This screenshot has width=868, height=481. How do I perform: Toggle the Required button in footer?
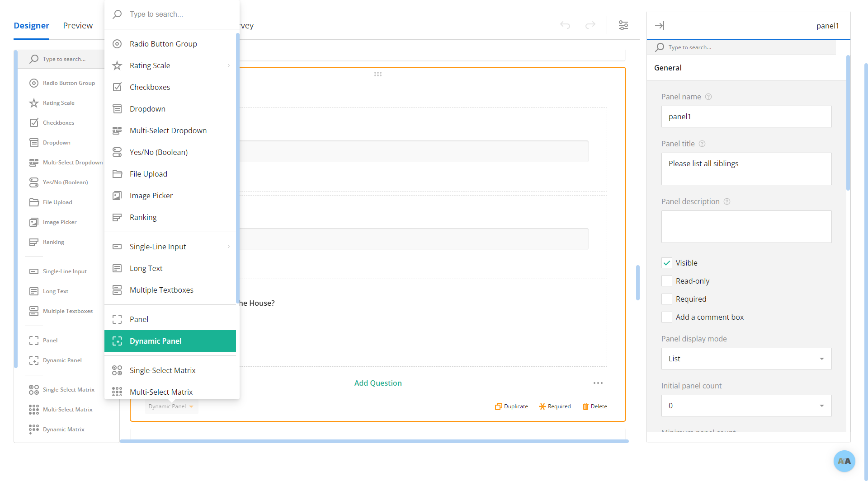tap(555, 406)
